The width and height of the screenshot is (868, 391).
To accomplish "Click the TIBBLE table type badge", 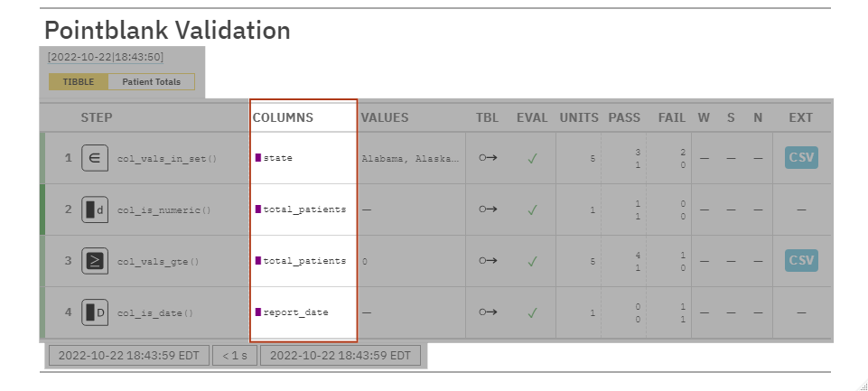I will click(79, 82).
